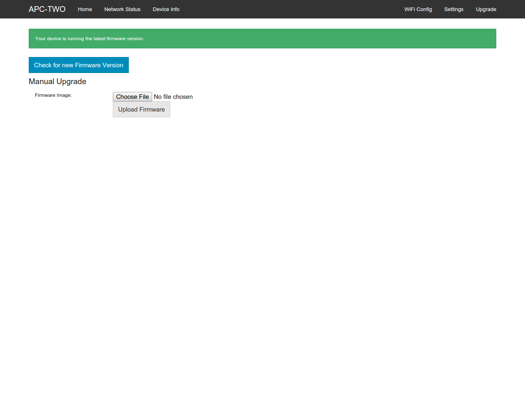Image resolution: width=525 pixels, height=420 pixels.
Task: Click Upload Firmware button
Action: 141,110
